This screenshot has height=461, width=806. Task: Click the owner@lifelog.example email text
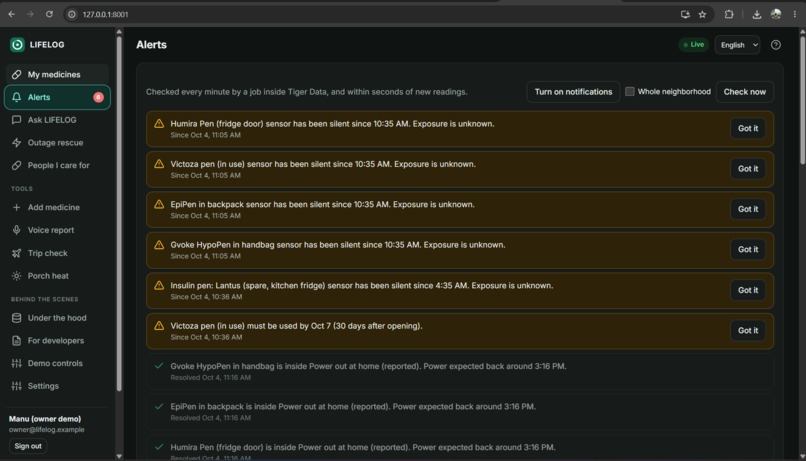pyautogui.click(x=46, y=430)
